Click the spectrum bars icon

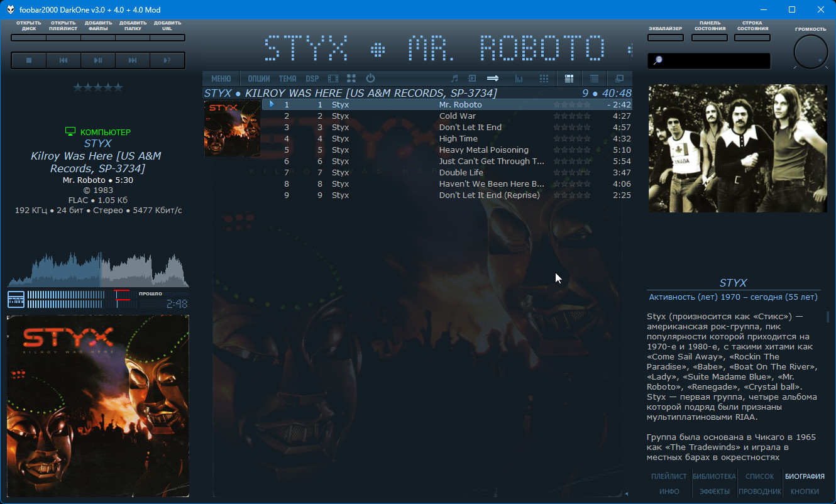(x=519, y=79)
